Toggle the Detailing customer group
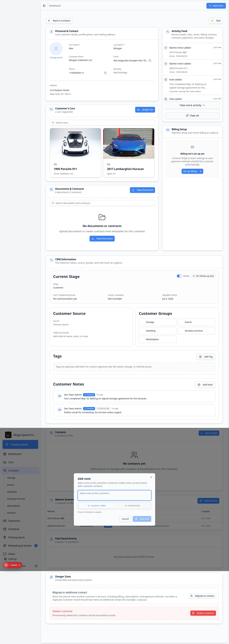The width and height of the screenshot is (229, 644). tap(158, 331)
